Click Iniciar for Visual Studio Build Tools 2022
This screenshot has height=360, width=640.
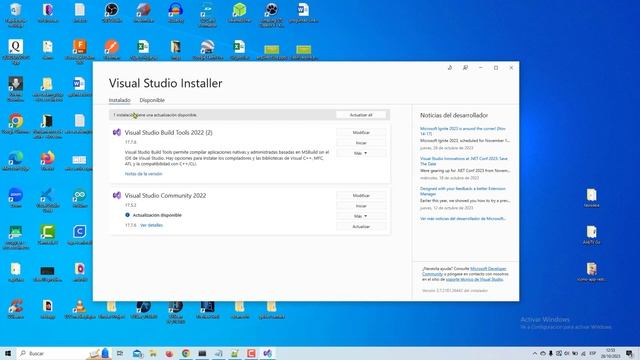tap(361, 143)
